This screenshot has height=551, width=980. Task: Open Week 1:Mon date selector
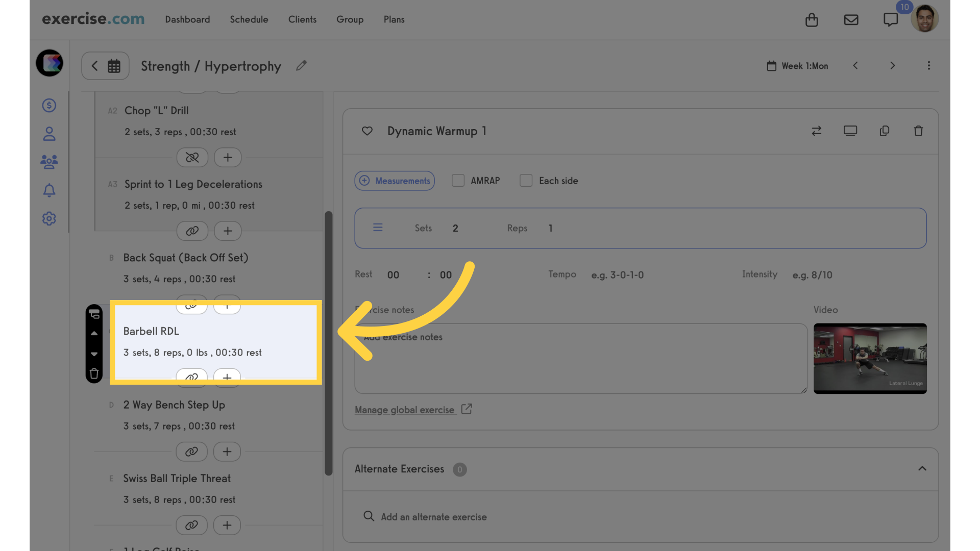point(797,66)
